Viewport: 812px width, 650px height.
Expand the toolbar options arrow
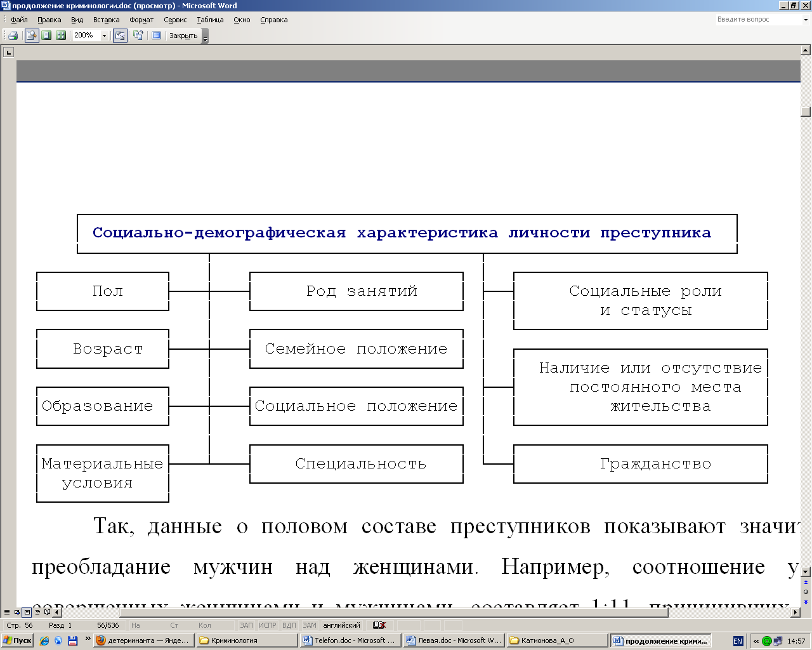point(205,36)
